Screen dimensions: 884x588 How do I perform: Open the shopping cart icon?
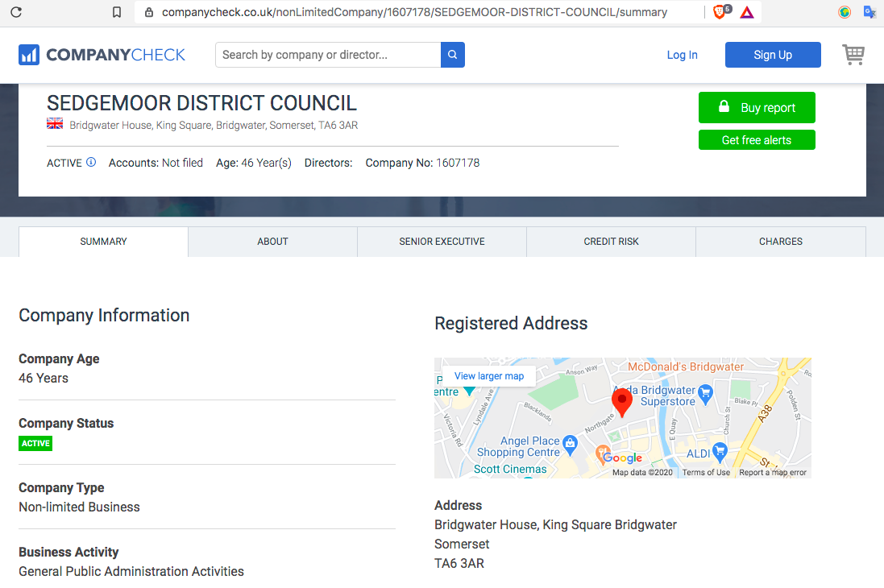click(853, 55)
